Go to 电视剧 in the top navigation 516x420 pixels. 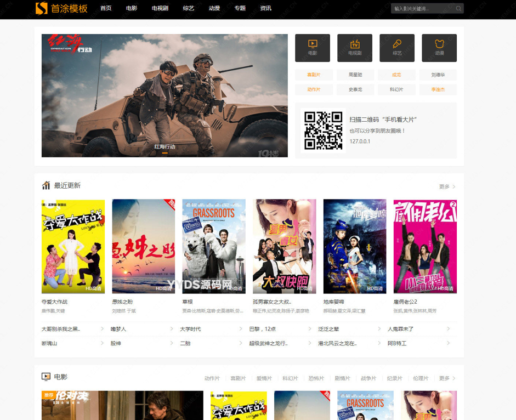point(160,8)
